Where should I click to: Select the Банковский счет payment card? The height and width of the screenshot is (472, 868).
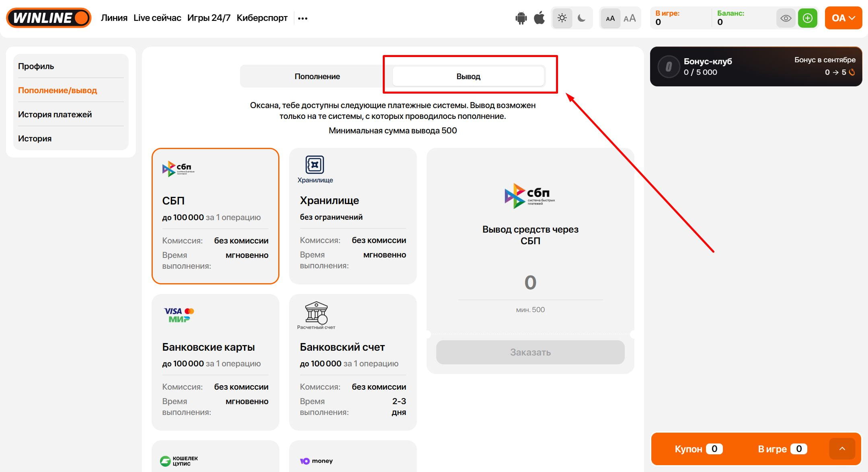pyautogui.click(x=353, y=362)
